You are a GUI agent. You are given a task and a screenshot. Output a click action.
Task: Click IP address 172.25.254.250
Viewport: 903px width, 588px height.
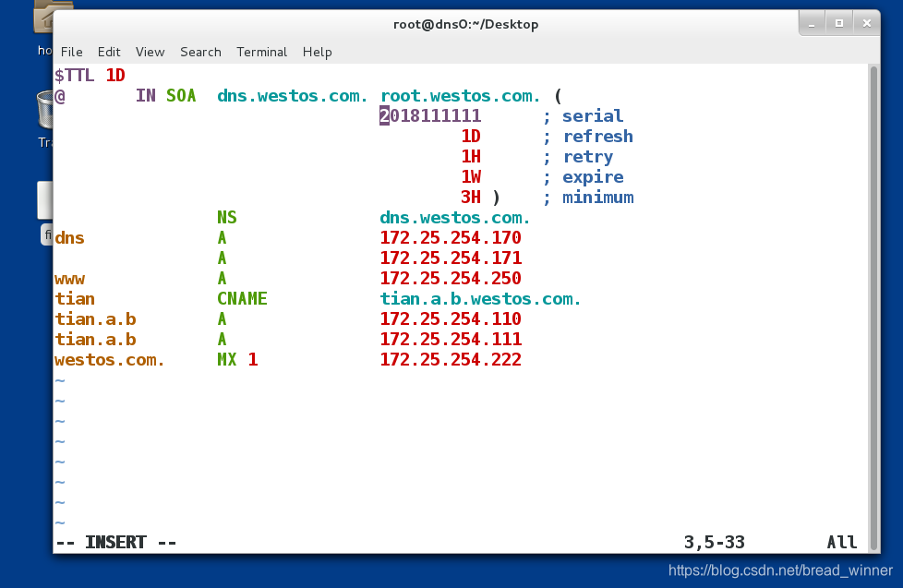click(x=451, y=279)
